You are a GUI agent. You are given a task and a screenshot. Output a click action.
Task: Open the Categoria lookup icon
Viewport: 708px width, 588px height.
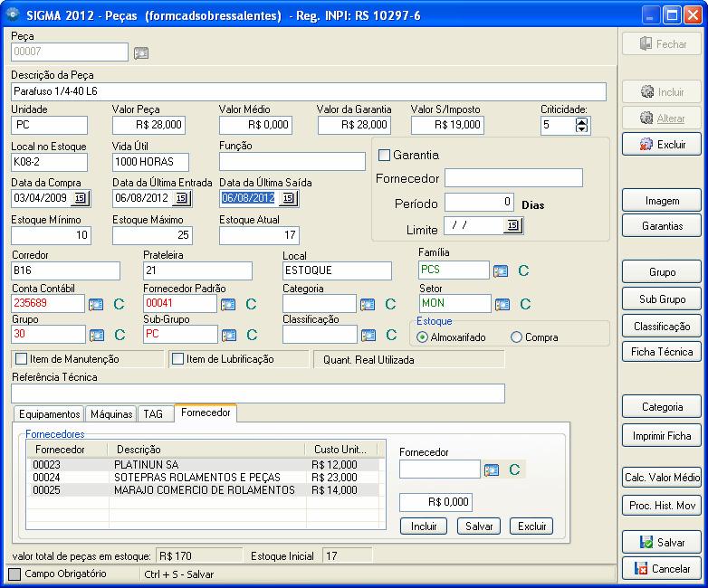[368, 304]
